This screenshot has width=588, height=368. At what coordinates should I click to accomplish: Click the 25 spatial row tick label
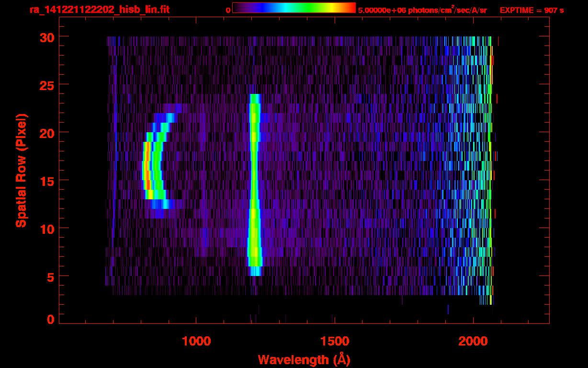46,85
